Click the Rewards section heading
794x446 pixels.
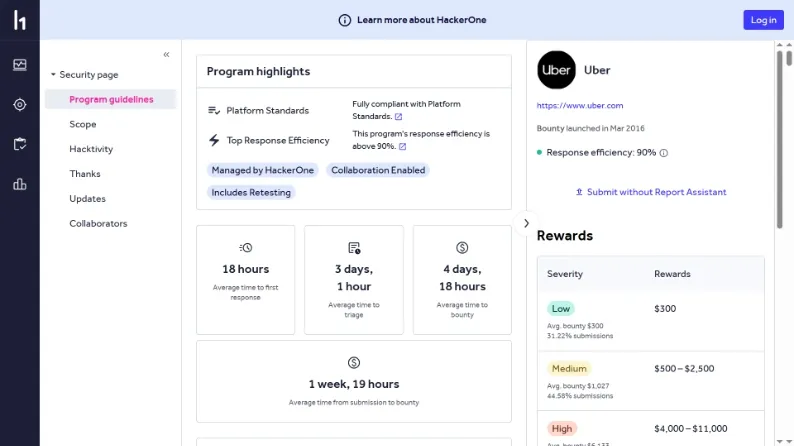point(565,236)
